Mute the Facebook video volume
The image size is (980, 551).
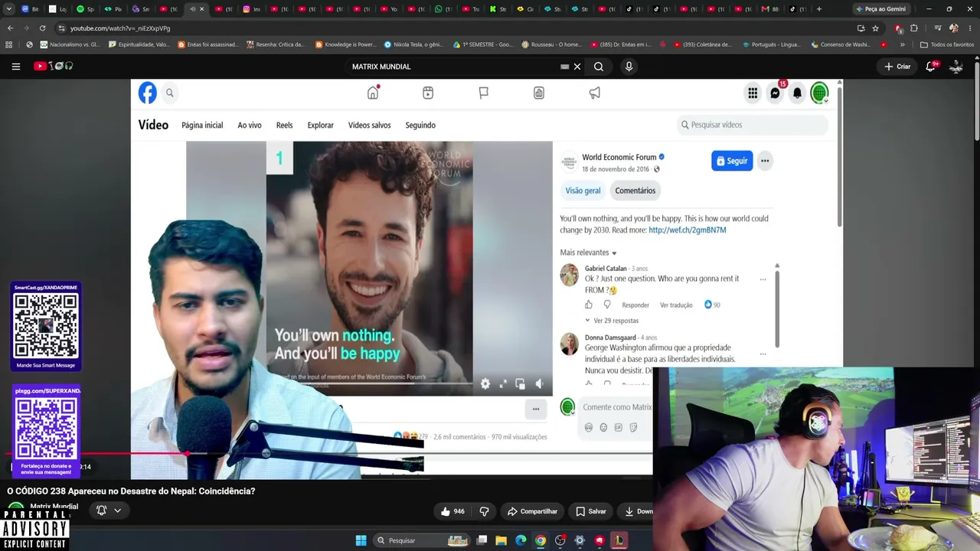[x=539, y=384]
